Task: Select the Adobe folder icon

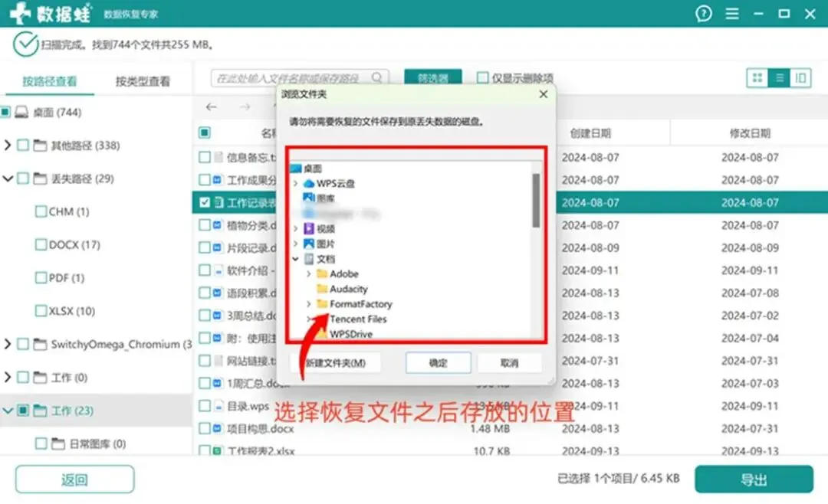Action: 321,274
